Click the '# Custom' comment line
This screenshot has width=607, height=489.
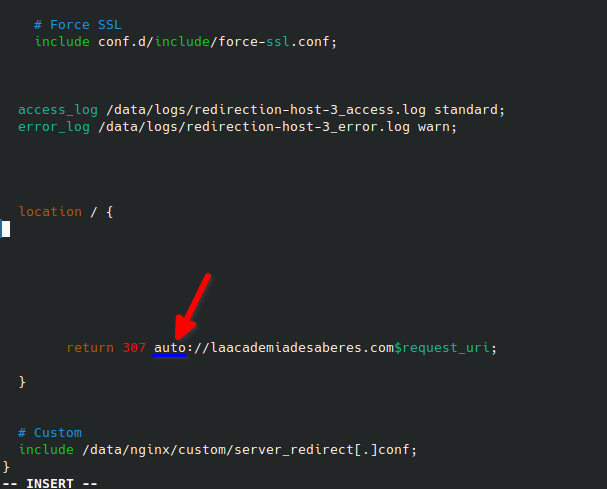point(50,433)
